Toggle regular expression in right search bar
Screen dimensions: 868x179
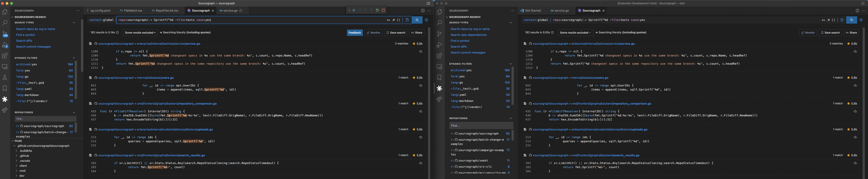828,20
